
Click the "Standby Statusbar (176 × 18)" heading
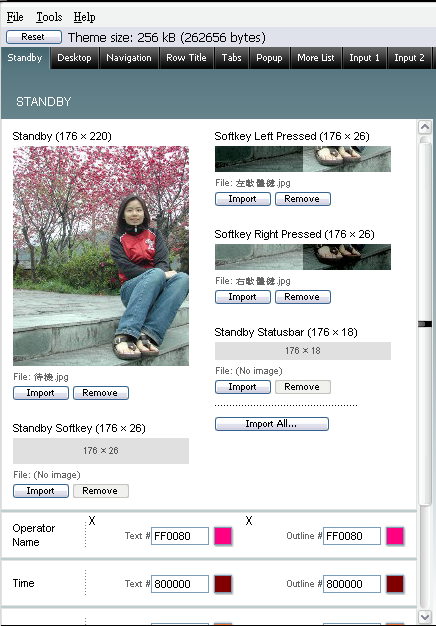(x=286, y=333)
